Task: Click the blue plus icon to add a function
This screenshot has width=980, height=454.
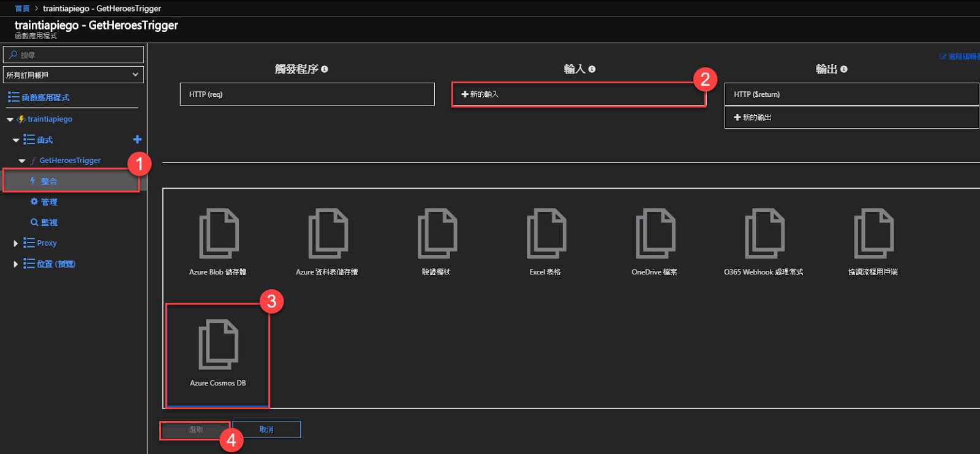Action: point(137,140)
